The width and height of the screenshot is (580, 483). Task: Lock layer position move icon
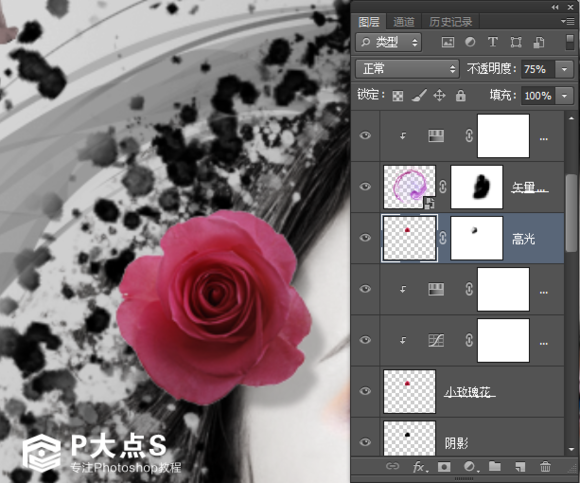click(439, 96)
